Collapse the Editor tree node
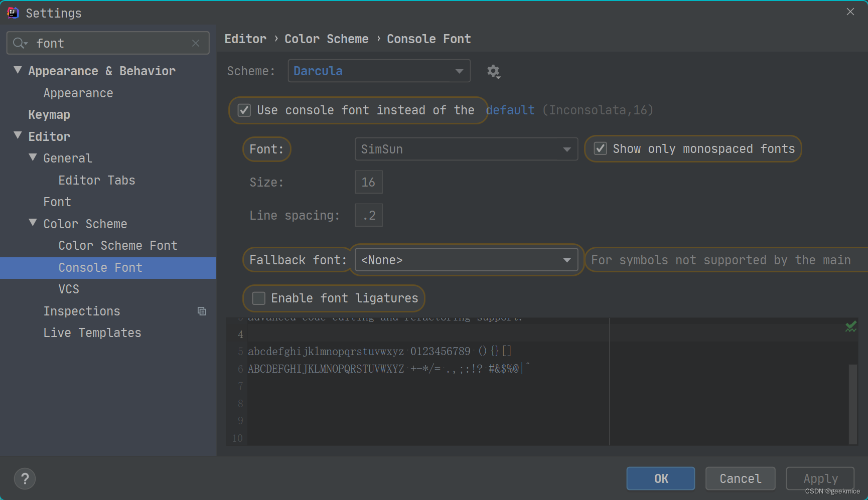The height and width of the screenshot is (500, 868). pos(18,135)
